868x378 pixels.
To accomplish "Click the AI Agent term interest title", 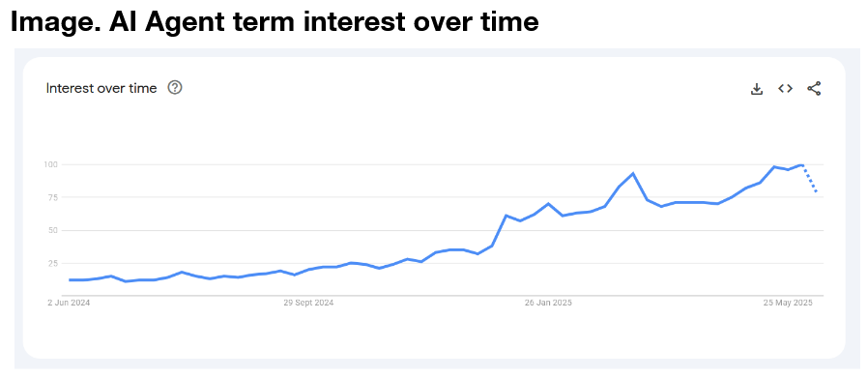I will tap(275, 22).
